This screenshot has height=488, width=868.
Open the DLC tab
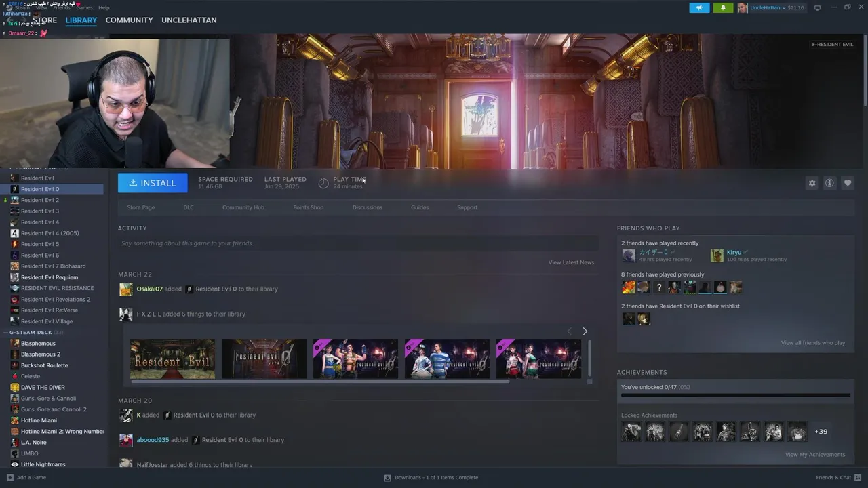[x=189, y=207]
